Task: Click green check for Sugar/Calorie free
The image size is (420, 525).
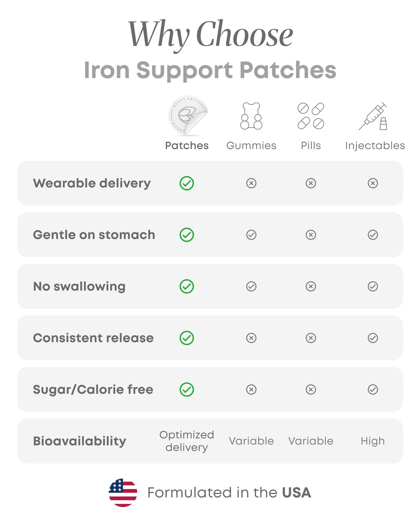Action: pos(187,390)
